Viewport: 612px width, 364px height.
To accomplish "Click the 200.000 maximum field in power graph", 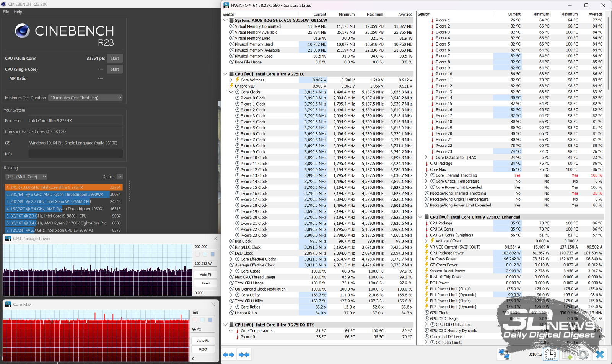I will (205, 247).
